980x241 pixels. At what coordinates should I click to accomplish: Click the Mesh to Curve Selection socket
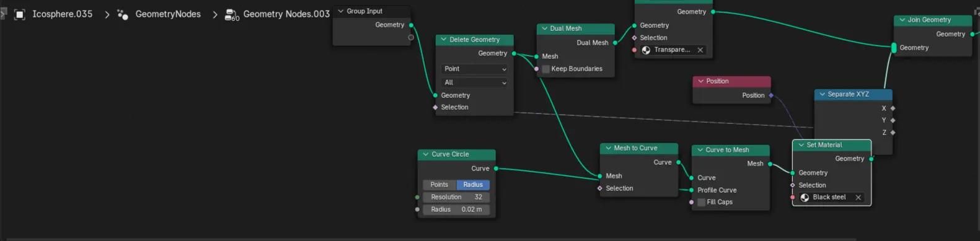599,188
